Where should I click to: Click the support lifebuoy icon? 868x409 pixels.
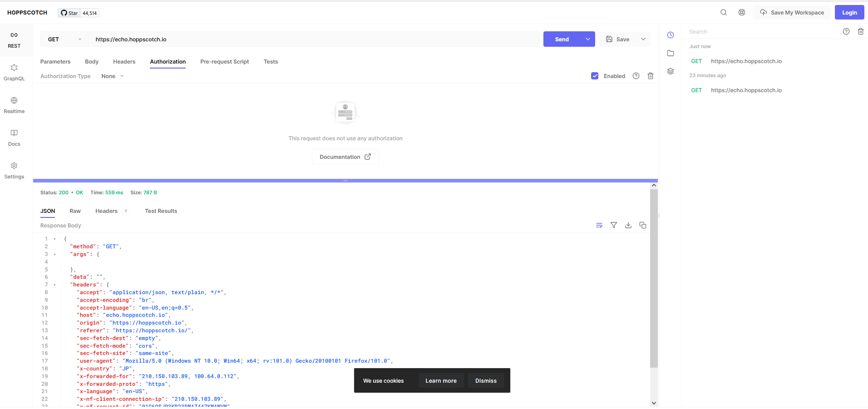coord(742,13)
